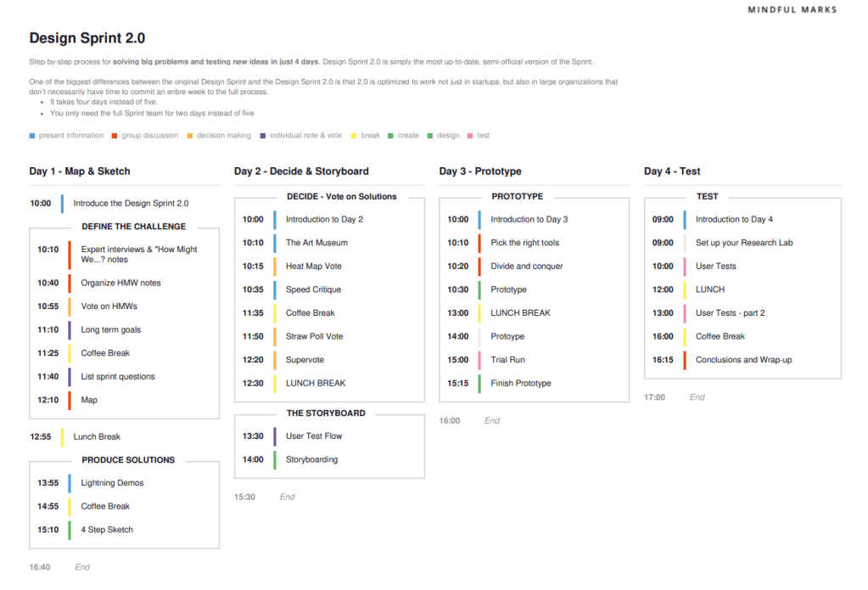Select the 'Divide and conquer' activity
The image size is (868, 590).
(526, 267)
